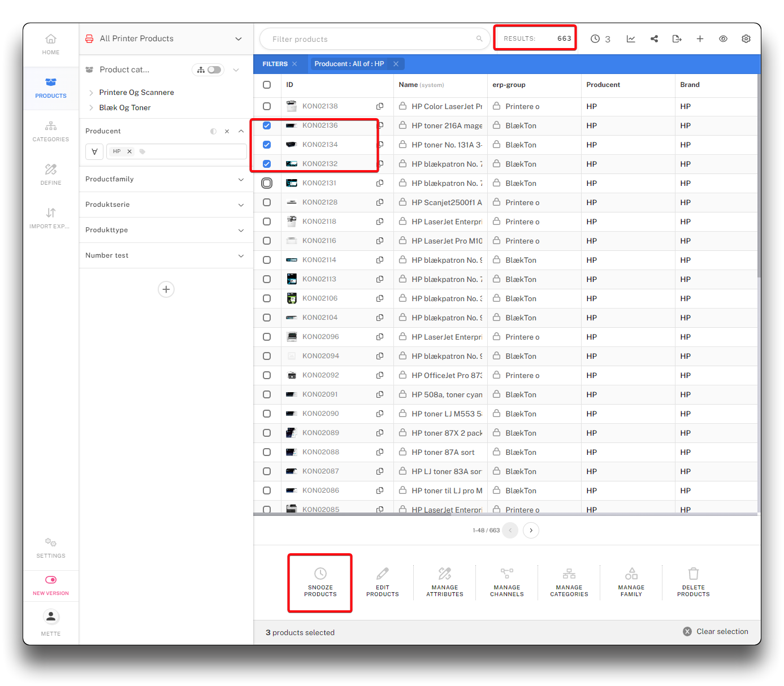This screenshot has width=784, height=686.
Task: Click the Snooze Products clock icon
Action: coord(320,574)
